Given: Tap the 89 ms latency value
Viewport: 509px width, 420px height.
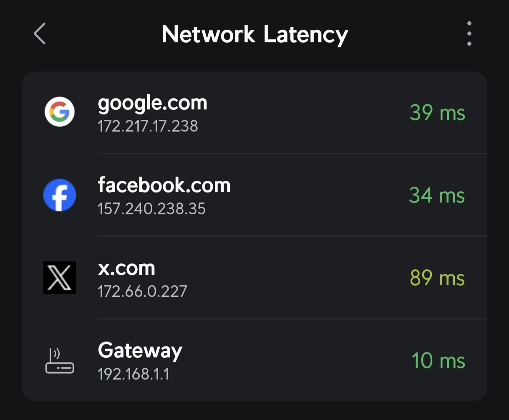Looking at the screenshot, I should pyautogui.click(x=437, y=278).
